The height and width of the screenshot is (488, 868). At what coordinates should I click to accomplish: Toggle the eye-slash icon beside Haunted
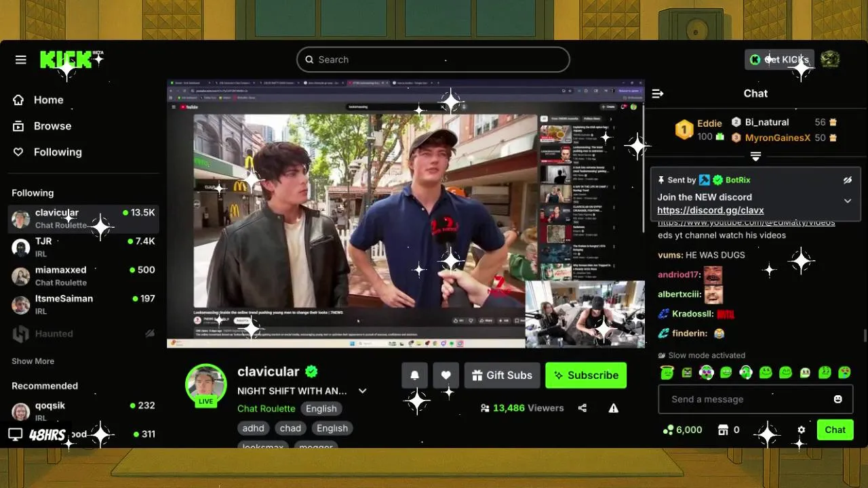[150, 333]
